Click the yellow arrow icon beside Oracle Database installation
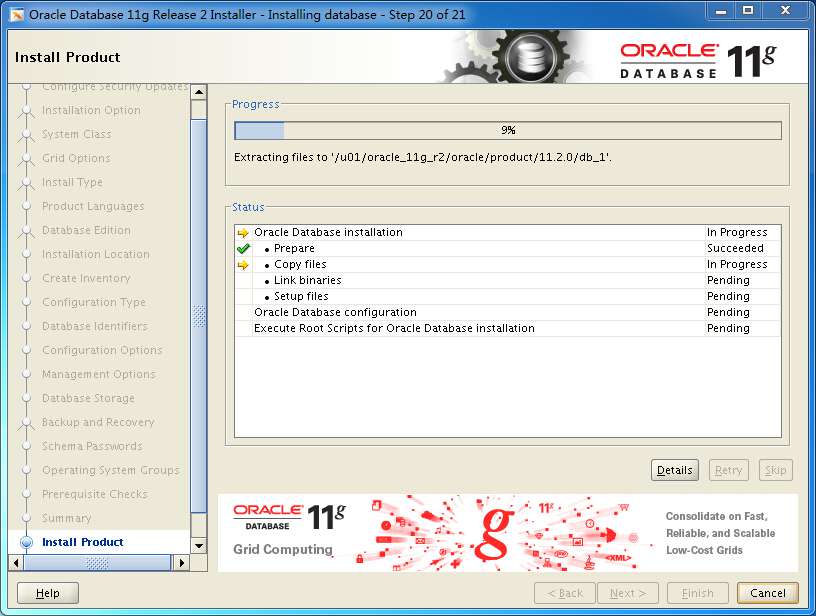The width and height of the screenshot is (816, 616). pyautogui.click(x=241, y=232)
